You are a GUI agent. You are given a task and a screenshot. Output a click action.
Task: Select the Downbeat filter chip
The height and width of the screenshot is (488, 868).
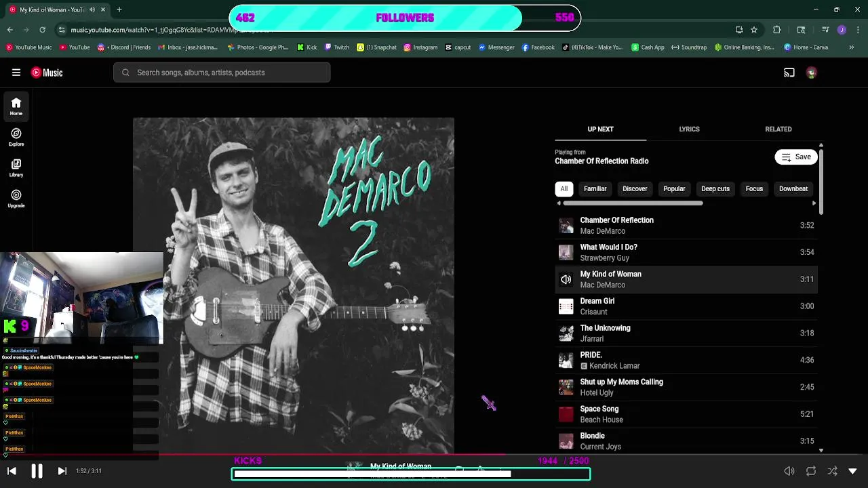[793, 189]
